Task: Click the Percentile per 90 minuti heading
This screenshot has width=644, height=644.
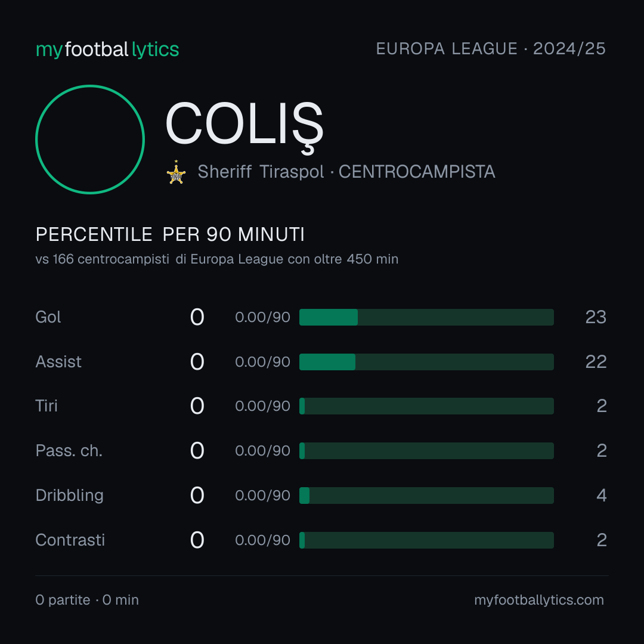Action: point(170,234)
